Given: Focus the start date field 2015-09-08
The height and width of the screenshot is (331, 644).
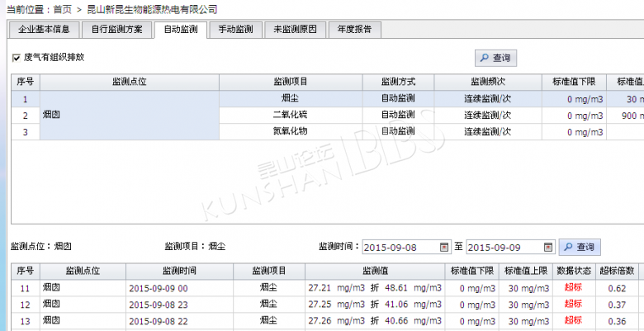Looking at the screenshot, I should pos(400,247).
